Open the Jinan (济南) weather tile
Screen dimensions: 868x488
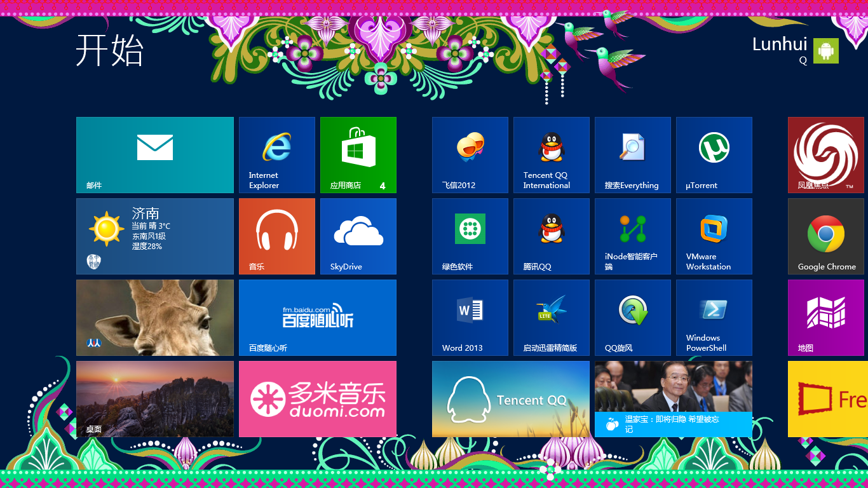154,236
